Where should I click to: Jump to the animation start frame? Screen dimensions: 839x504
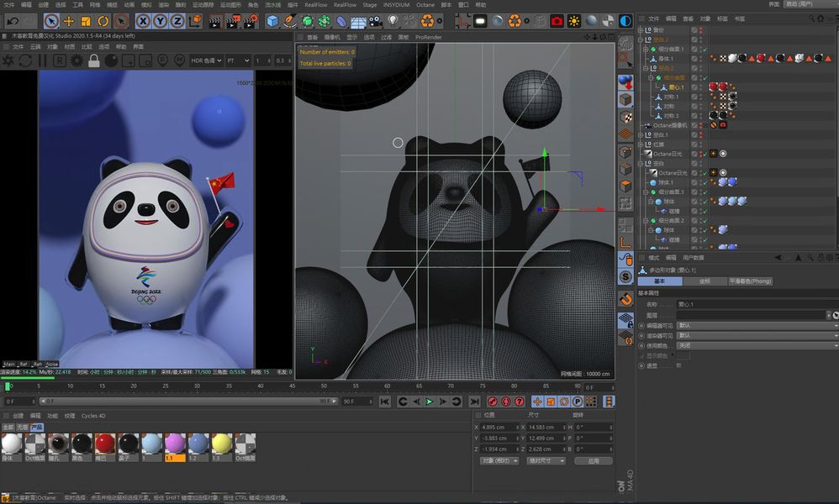click(385, 402)
